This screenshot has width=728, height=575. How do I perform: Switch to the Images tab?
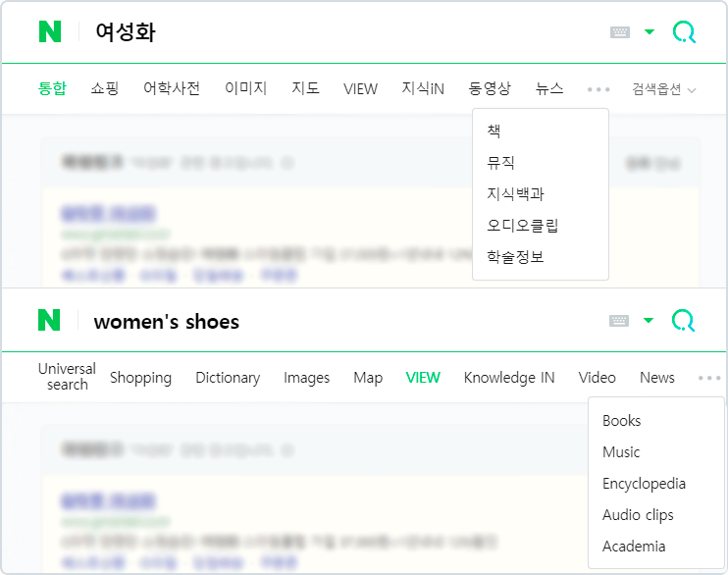307,378
